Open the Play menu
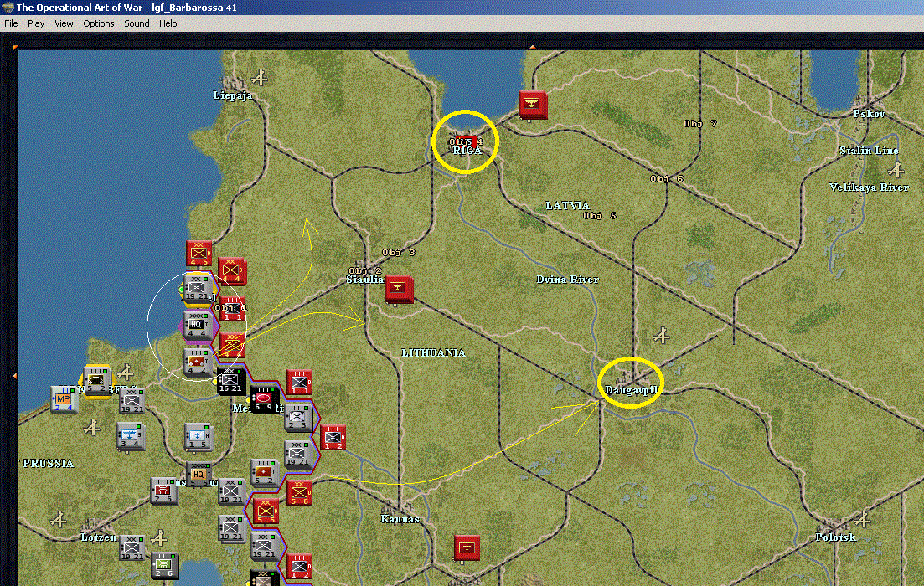924x586 pixels. point(36,23)
